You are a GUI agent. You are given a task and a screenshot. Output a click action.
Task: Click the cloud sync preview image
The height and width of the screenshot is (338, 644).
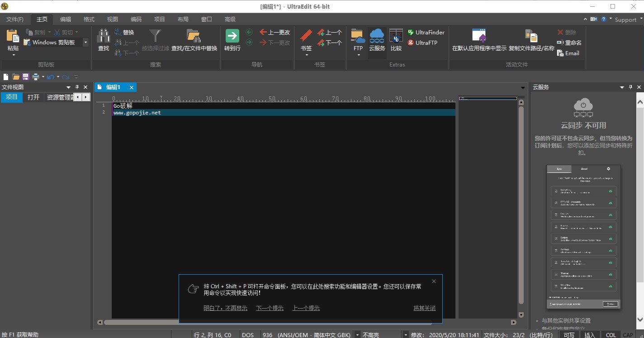583,237
